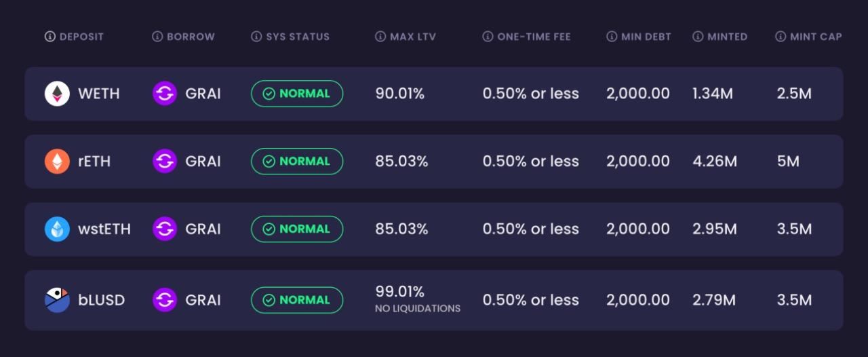The image size is (868, 357).
Task: Click the bLUSD token icon
Action: coord(57,300)
